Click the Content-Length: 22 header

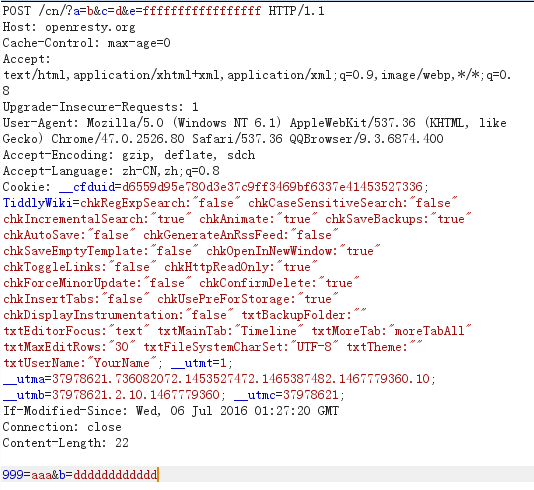[66, 443]
